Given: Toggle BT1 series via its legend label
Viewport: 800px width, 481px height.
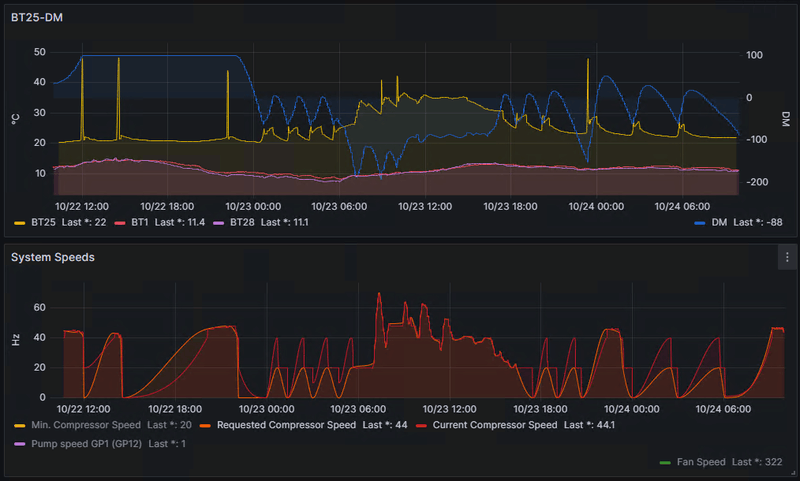Looking at the screenshot, I should point(139,222).
